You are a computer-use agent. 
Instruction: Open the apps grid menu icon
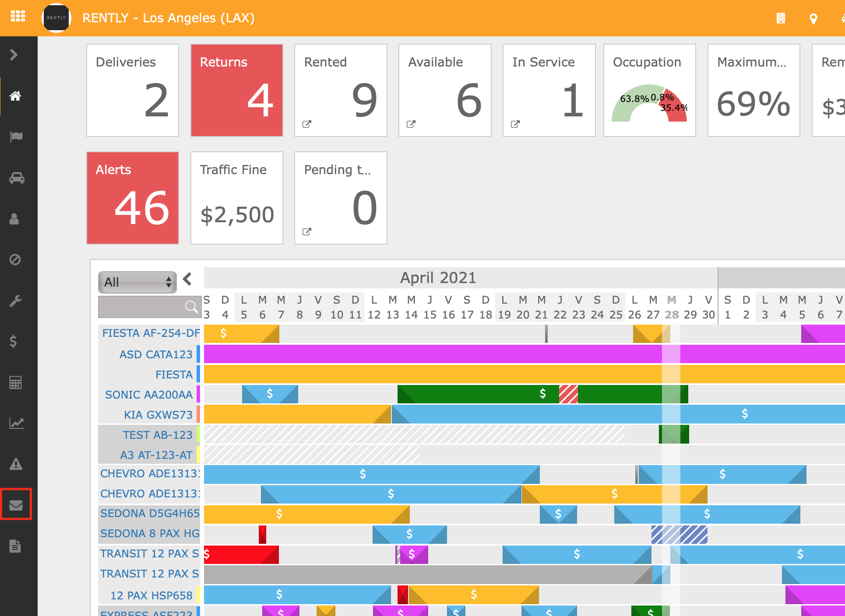click(x=18, y=17)
